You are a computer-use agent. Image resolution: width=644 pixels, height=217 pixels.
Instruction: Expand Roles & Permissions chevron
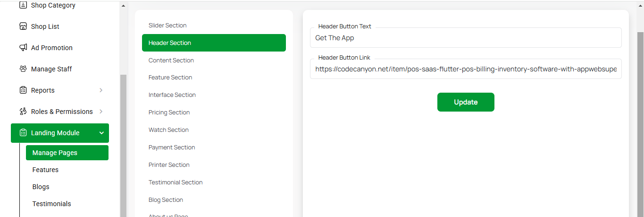click(101, 112)
